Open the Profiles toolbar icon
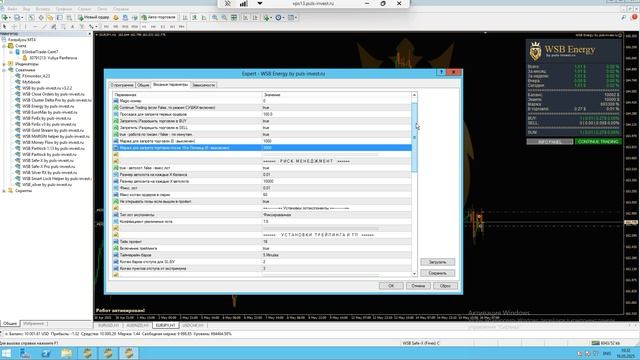The height and width of the screenshot is (360, 640). [18, 18]
